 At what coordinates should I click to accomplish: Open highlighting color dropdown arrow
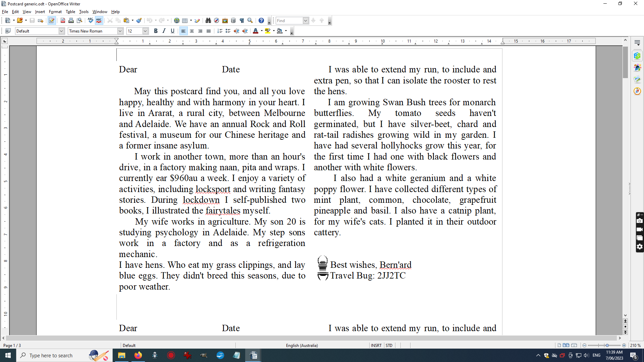tap(274, 31)
